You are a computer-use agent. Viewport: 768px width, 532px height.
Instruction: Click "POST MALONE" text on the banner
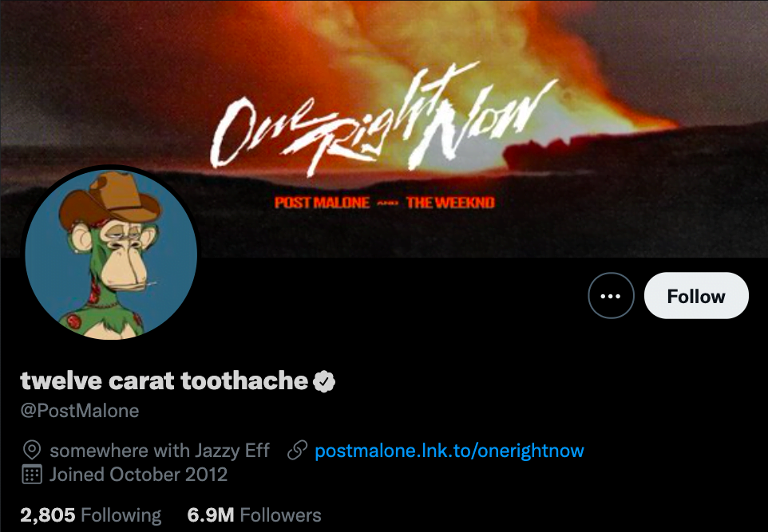[x=322, y=203]
